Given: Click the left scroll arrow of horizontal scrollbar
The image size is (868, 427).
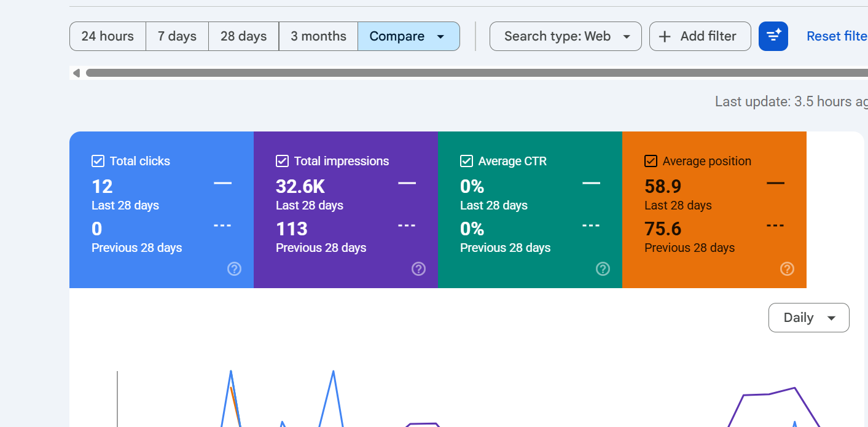Looking at the screenshot, I should click(x=76, y=73).
